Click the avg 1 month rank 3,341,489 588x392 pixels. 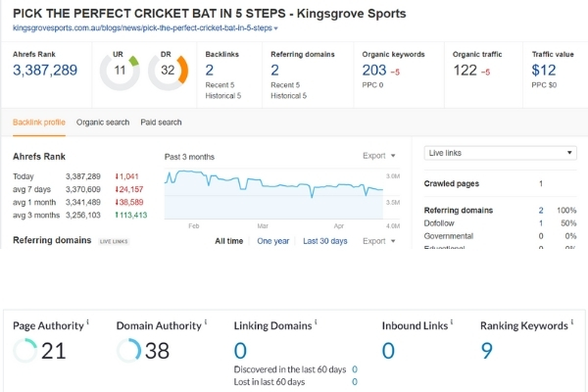(x=83, y=203)
